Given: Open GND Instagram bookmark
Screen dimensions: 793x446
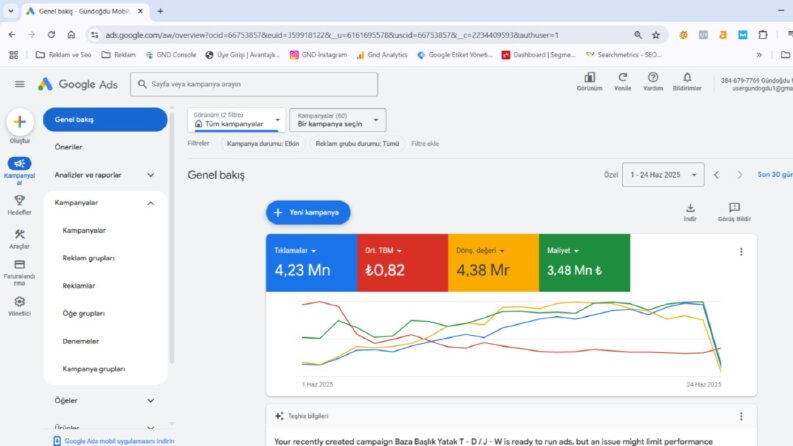Looking at the screenshot, I should 318,55.
